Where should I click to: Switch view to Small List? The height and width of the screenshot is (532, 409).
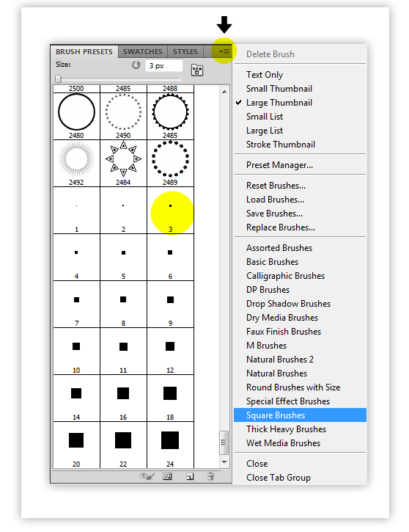(265, 117)
